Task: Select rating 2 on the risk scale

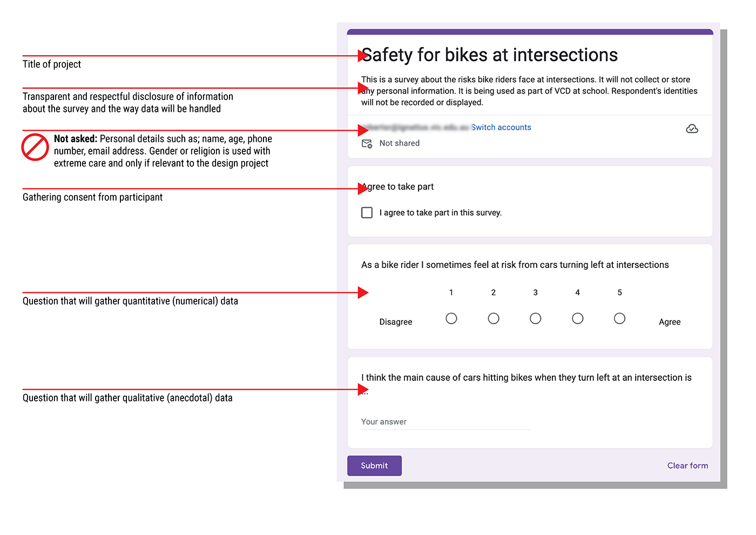Action: click(x=493, y=318)
